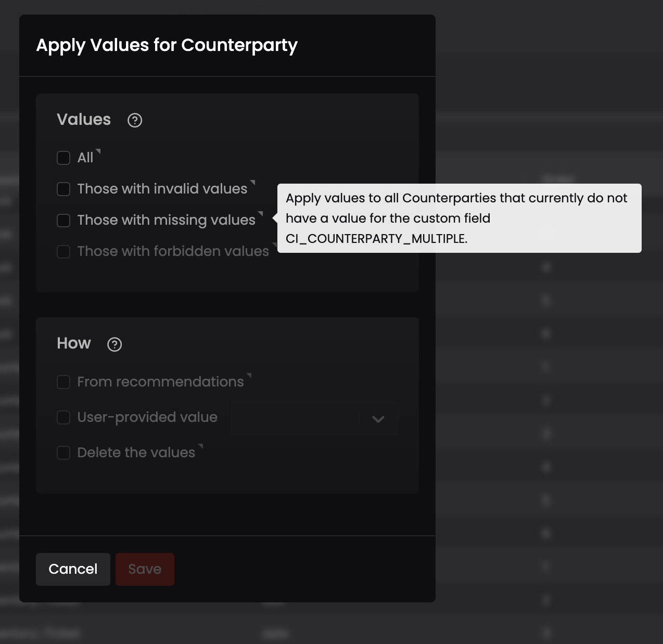Click the help icon beside How

114,344
